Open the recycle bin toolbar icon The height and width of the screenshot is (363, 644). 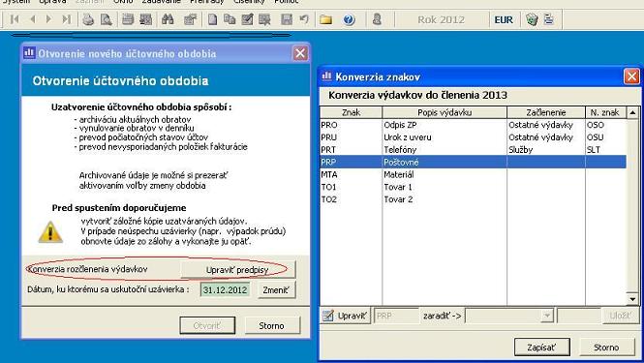click(532, 19)
